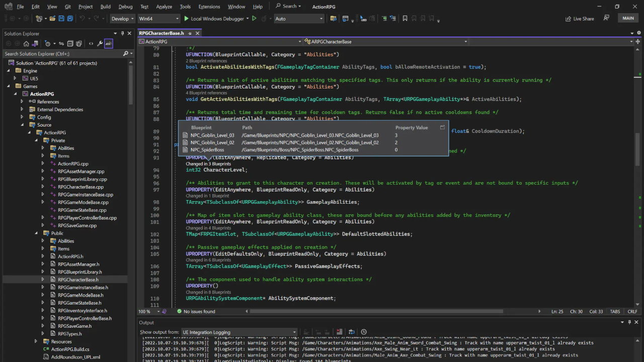Click the Save All documents icon

[70, 18]
